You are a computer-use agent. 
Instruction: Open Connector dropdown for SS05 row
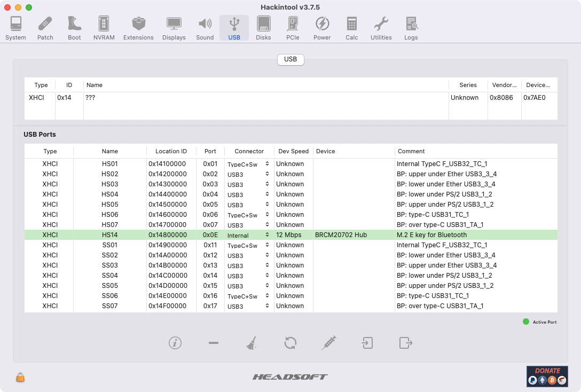(248, 286)
